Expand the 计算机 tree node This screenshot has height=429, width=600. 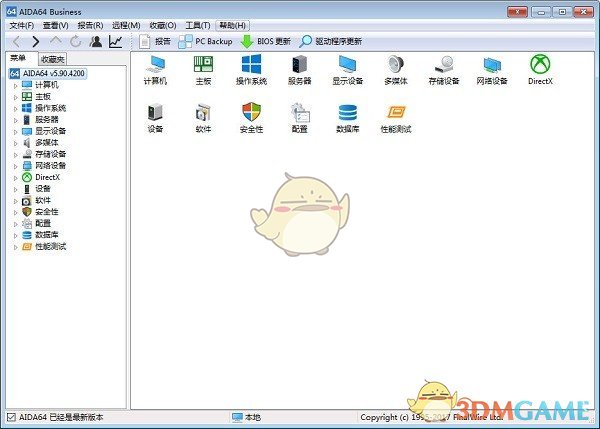click(x=16, y=86)
